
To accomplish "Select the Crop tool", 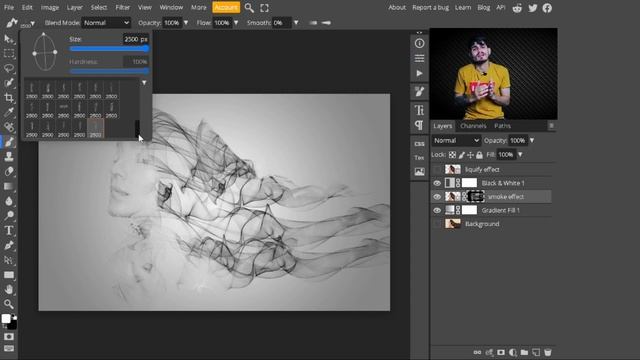I will (x=9, y=98).
